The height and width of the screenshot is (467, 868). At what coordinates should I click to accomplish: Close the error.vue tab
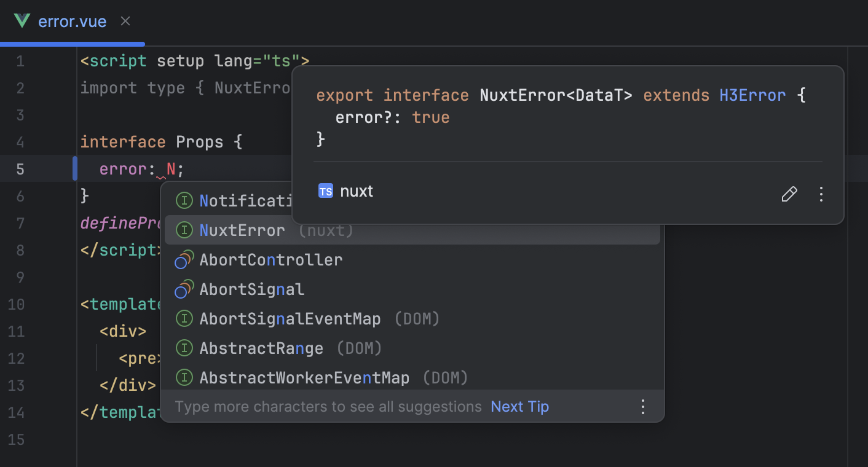pyautogui.click(x=125, y=20)
